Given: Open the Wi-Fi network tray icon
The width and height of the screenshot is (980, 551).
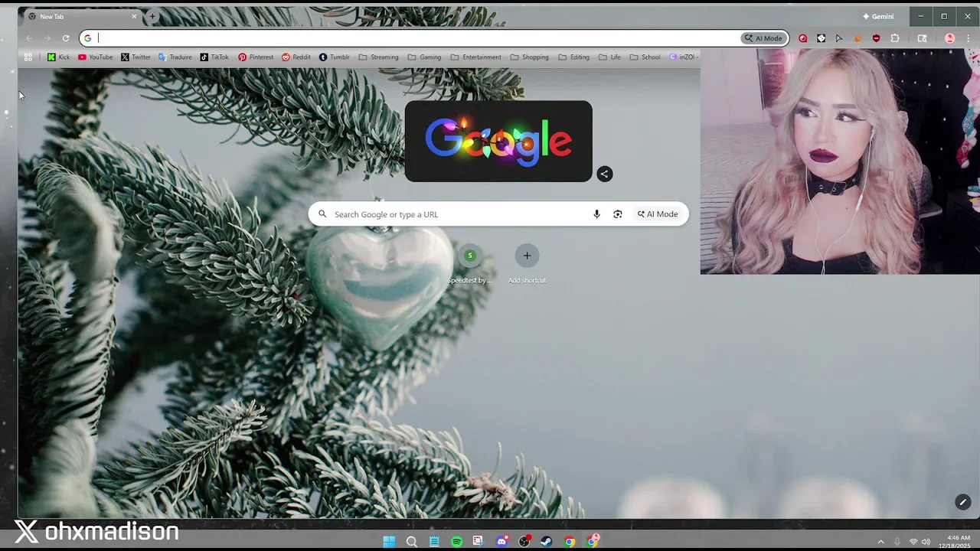Looking at the screenshot, I should pyautogui.click(x=913, y=542).
